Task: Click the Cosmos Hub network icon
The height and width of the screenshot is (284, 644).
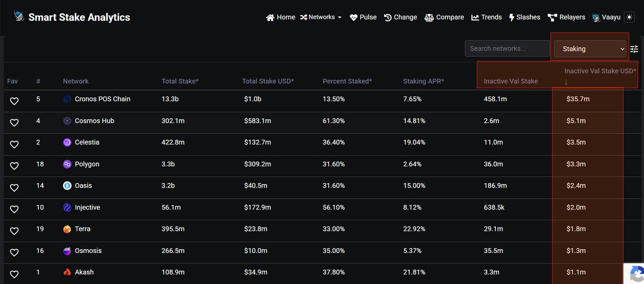Action: [x=67, y=121]
